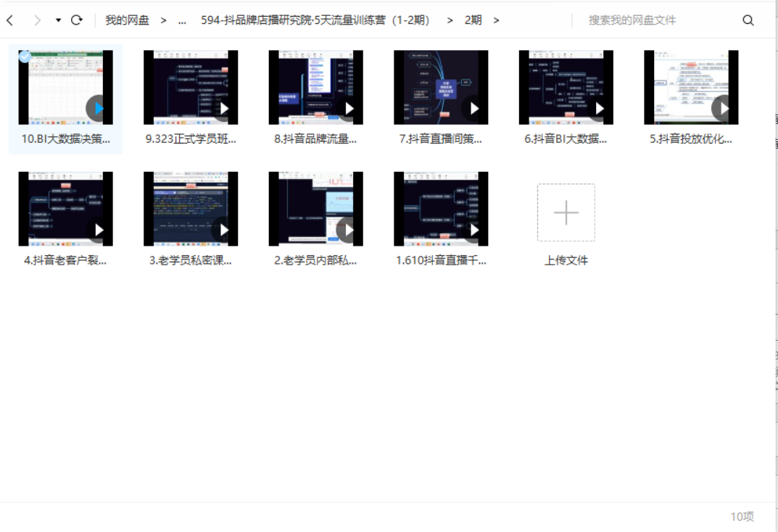Play the 2.老学员内部私 video
Viewport: 778px width, 532px height.
click(x=349, y=230)
